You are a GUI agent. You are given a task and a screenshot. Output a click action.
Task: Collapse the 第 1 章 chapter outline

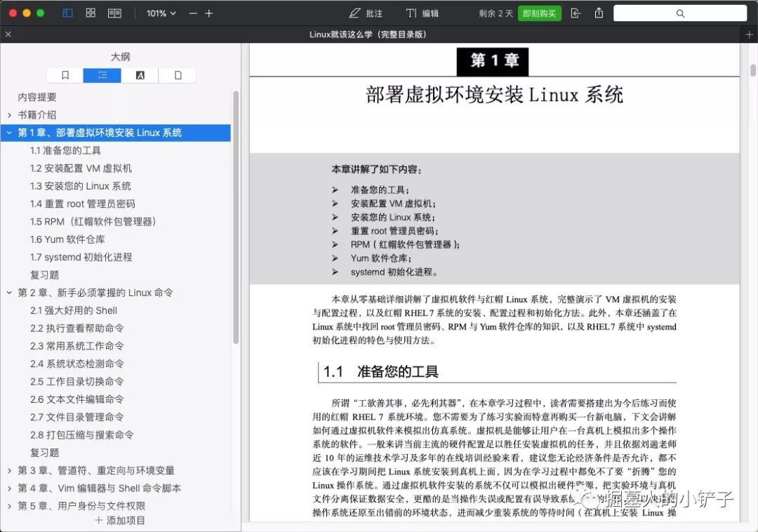[x=8, y=132]
